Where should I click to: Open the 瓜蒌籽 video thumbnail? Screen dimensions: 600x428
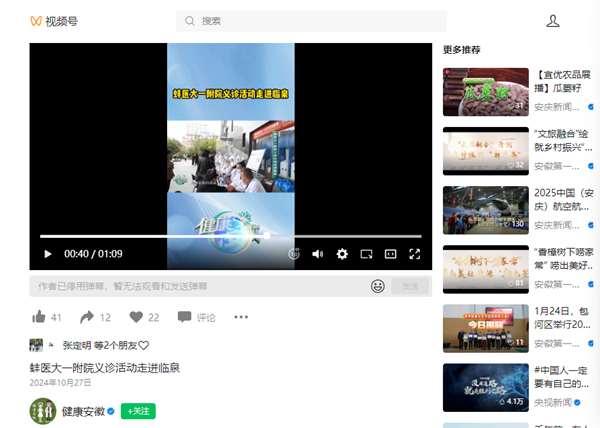(486, 92)
